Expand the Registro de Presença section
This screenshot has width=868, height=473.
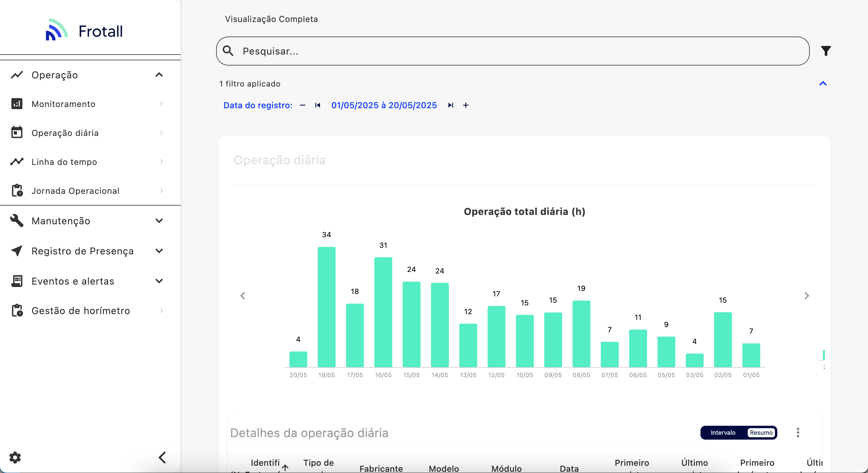coord(159,251)
